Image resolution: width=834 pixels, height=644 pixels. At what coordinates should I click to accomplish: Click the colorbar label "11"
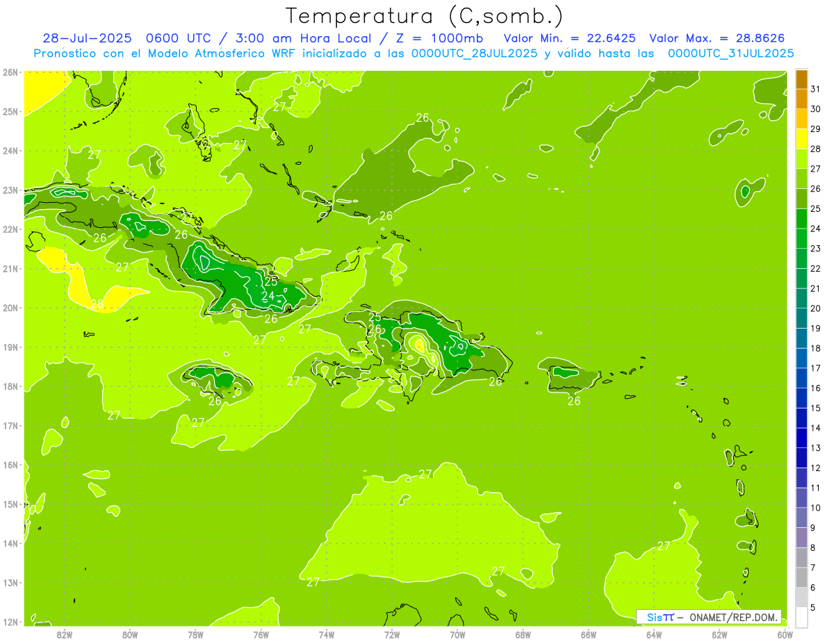tap(816, 488)
